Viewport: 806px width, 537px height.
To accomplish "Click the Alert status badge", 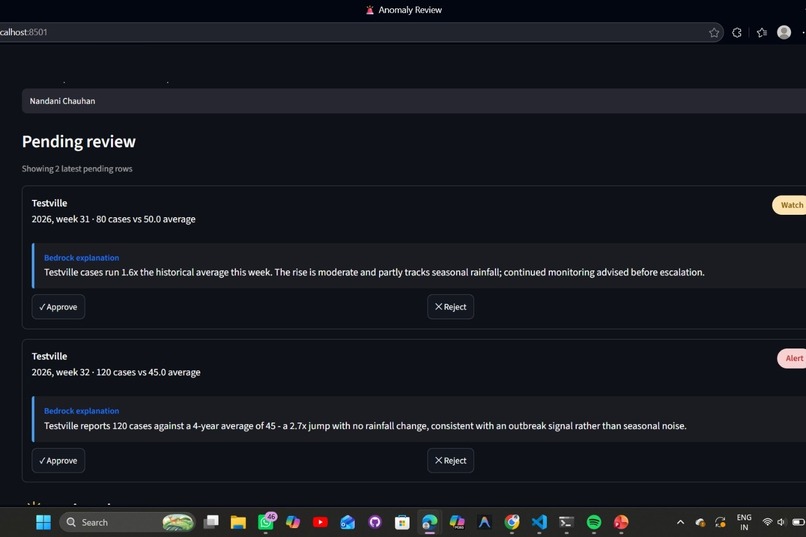I will (x=793, y=358).
